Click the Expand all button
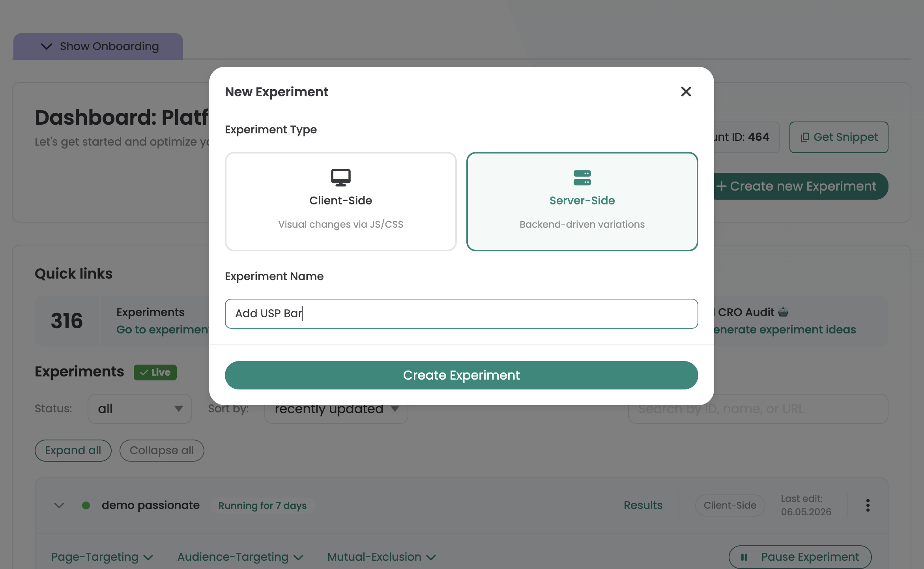 pos(73,451)
